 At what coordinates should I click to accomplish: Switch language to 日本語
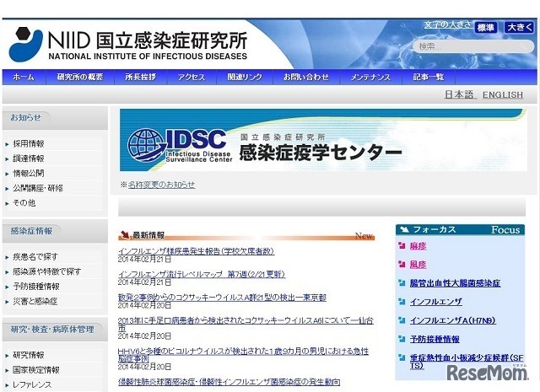459,94
